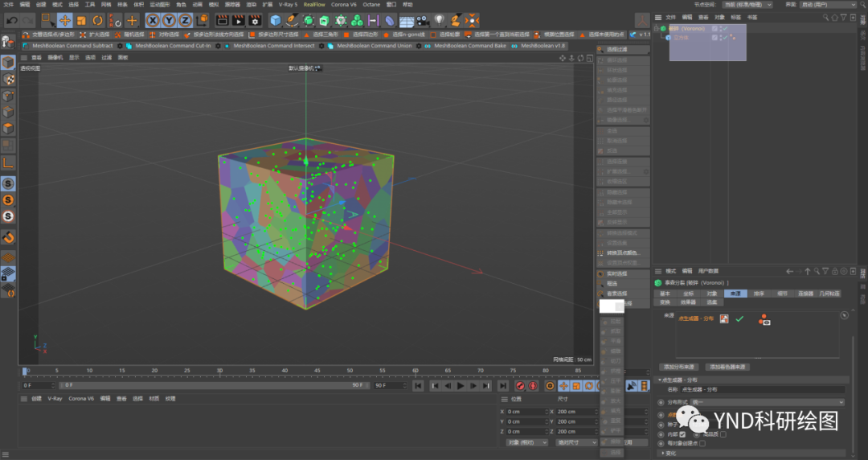Go to start of animation
Viewport: 868px width, 460px height.
click(x=419, y=386)
